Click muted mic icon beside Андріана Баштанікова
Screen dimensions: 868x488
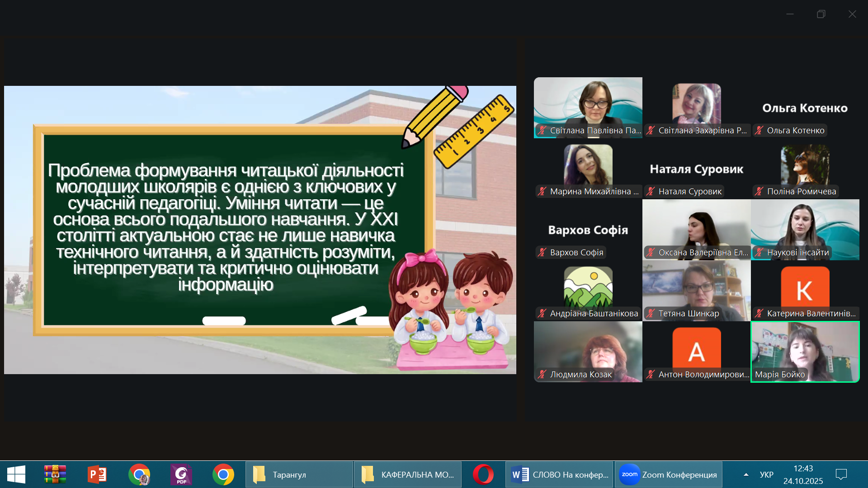[x=542, y=314]
